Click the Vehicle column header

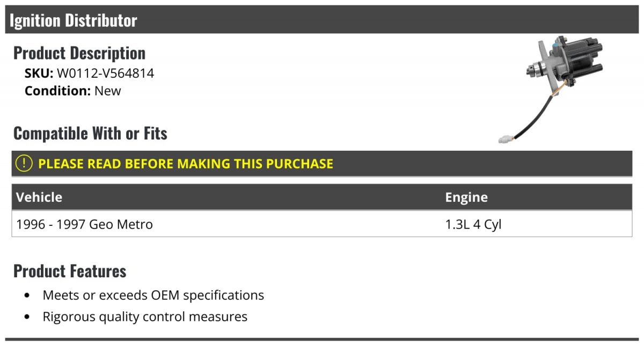[x=39, y=197]
